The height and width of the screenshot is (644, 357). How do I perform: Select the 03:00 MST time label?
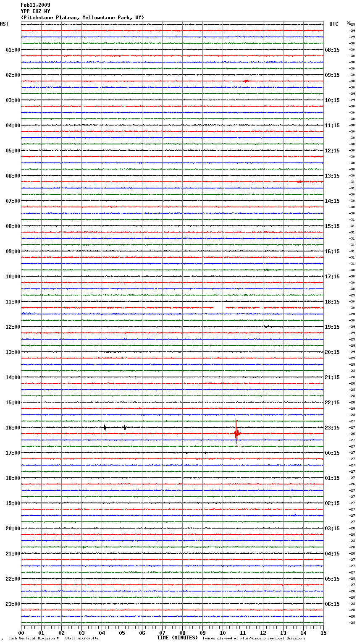pyautogui.click(x=13, y=100)
